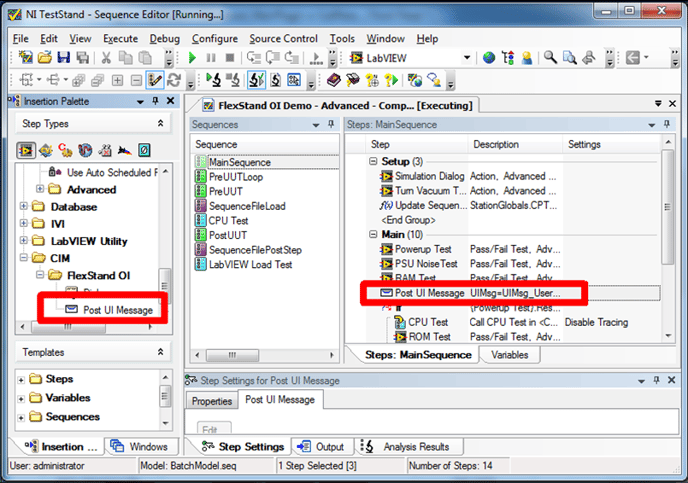Switch to the Analysis Results tab
This screenshot has height=483, width=688.
click(408, 447)
